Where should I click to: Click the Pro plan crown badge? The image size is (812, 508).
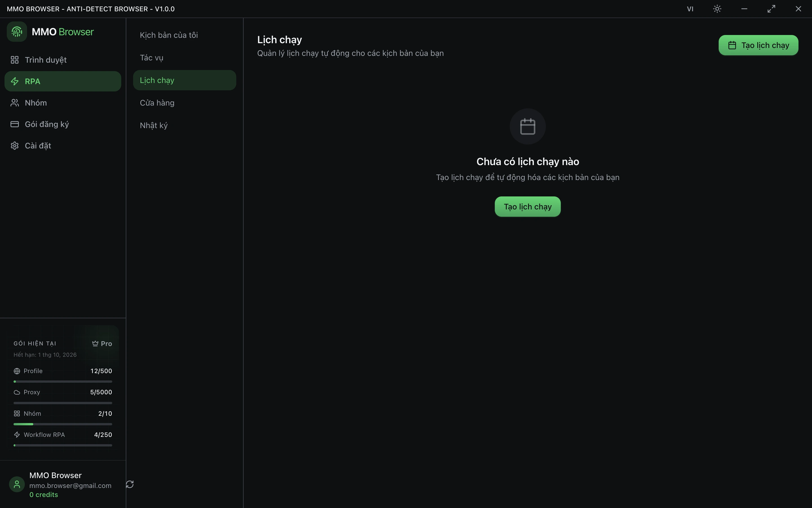tap(102, 344)
